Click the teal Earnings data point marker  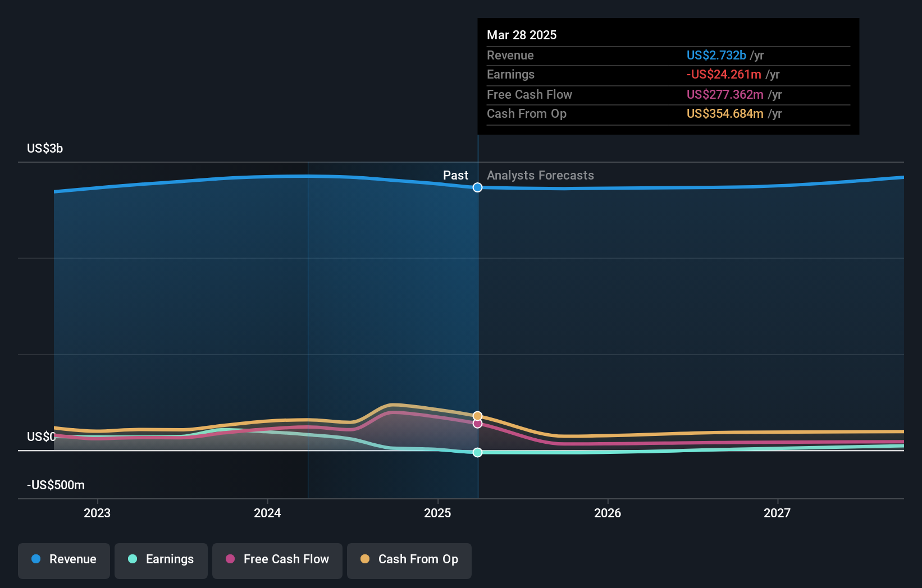(477, 452)
